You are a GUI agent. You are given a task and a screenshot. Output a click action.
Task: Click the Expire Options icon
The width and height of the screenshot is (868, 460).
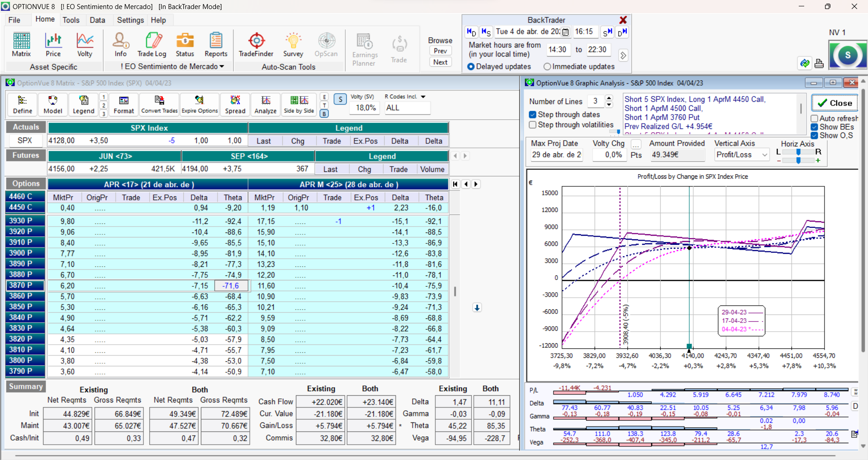(x=200, y=104)
